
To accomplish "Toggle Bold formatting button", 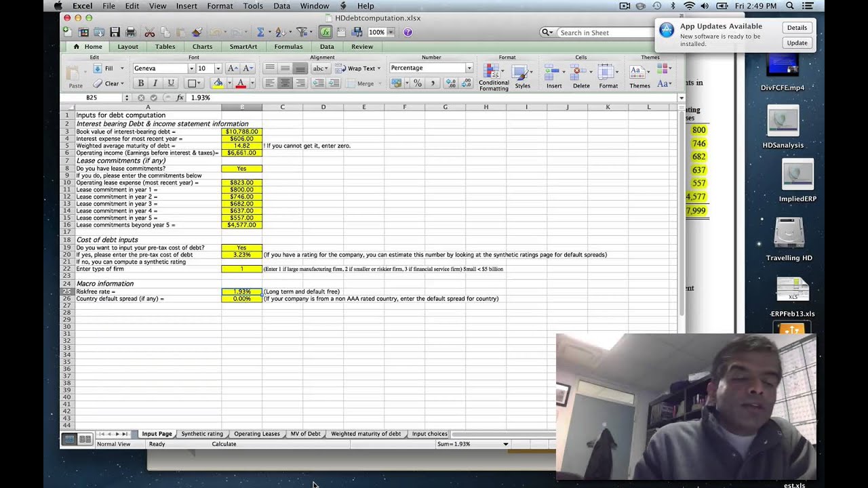I will tap(140, 83).
